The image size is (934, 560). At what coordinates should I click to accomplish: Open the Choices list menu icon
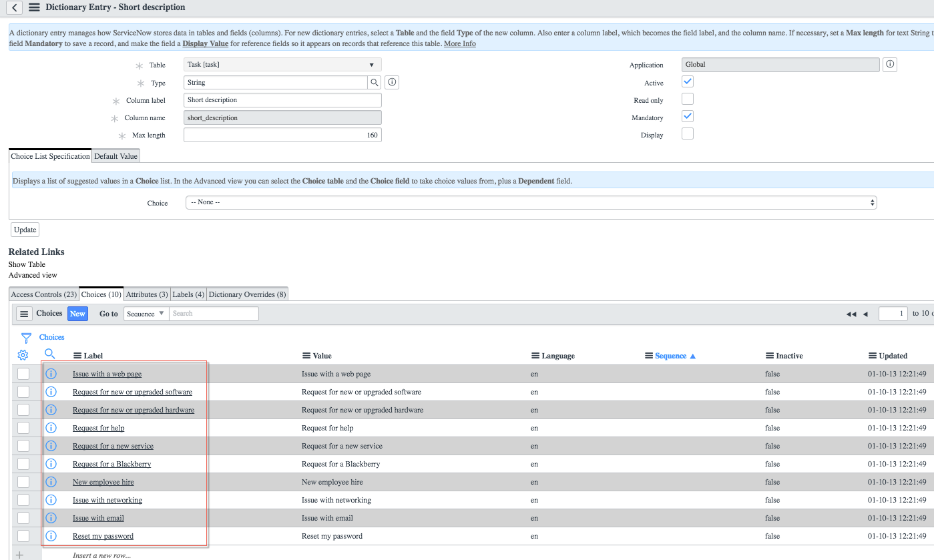click(x=23, y=314)
